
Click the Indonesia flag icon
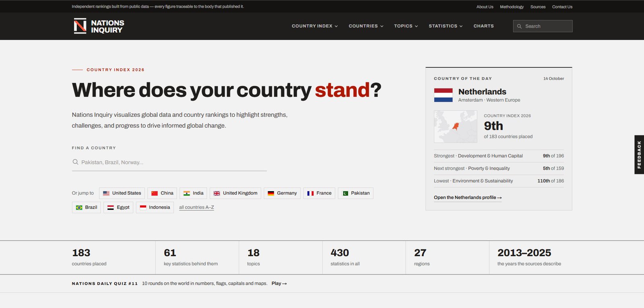pyautogui.click(x=143, y=207)
